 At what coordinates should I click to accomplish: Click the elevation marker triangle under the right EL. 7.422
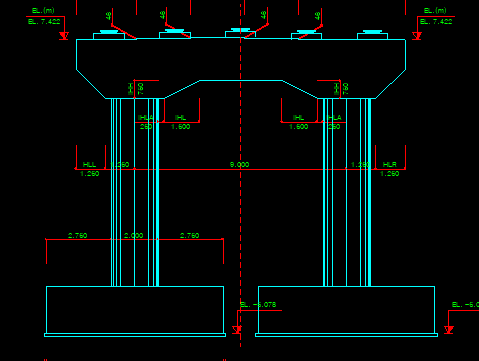point(417,36)
